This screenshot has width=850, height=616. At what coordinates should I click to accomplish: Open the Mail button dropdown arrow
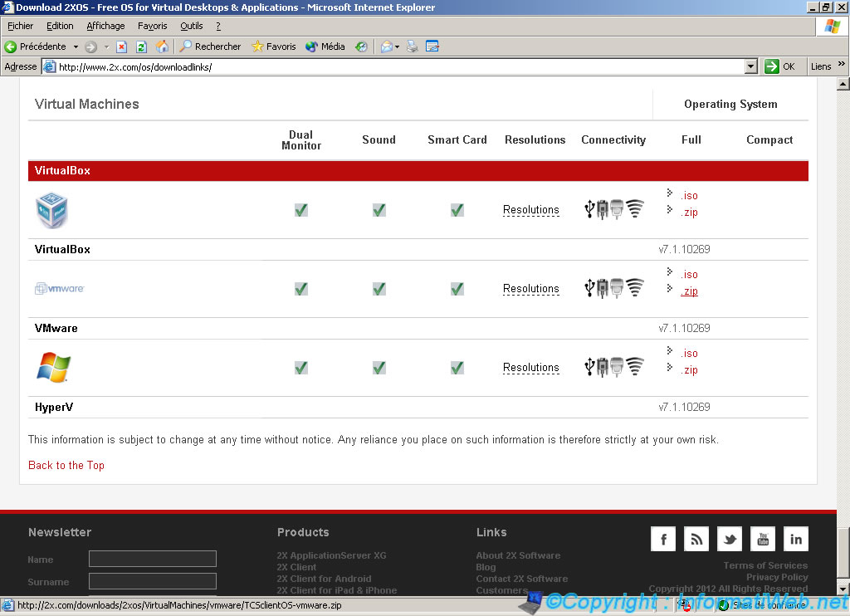coord(398,46)
